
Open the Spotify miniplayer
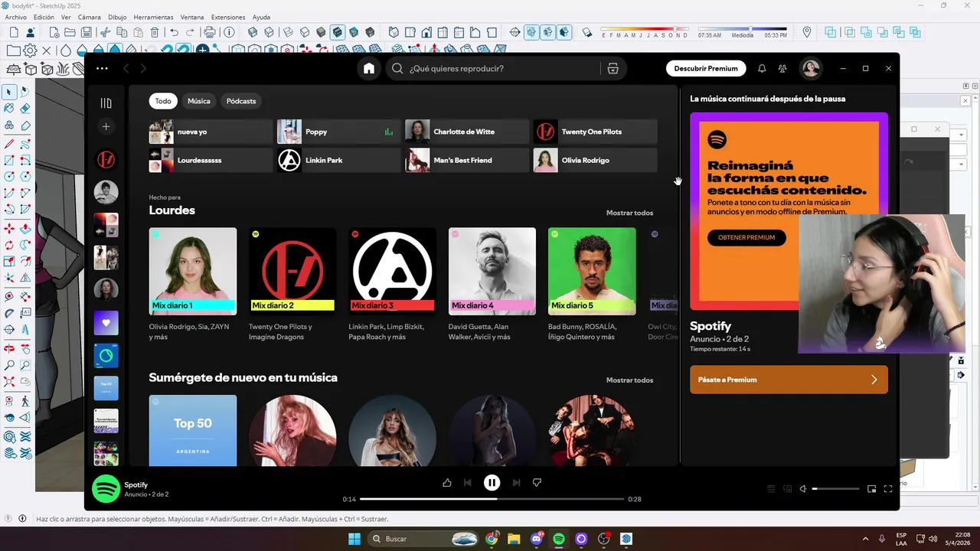point(871,489)
